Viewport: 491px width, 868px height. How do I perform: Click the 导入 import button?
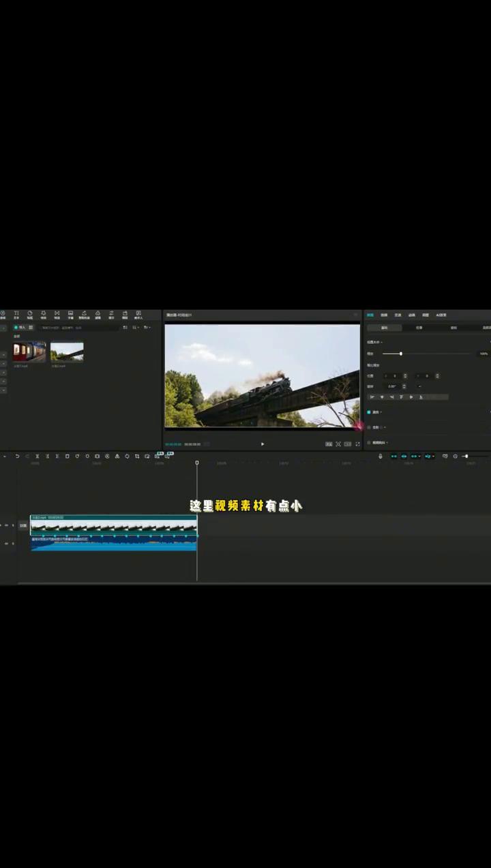[x=20, y=328]
